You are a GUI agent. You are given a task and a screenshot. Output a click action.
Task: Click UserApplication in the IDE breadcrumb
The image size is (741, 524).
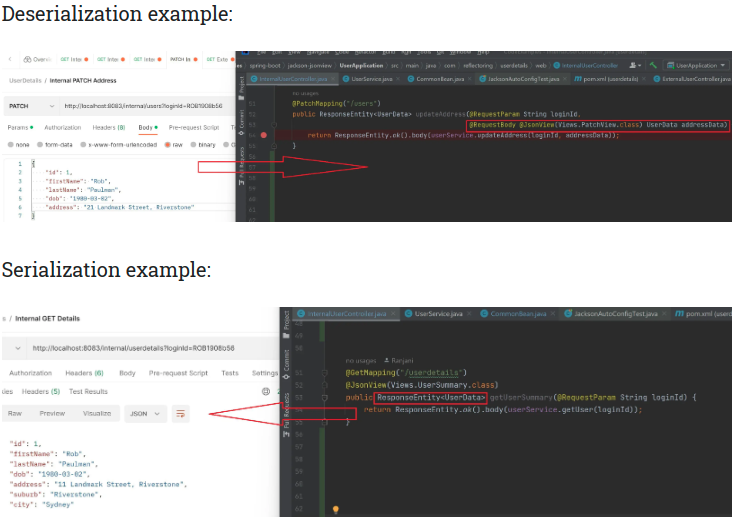361,66
